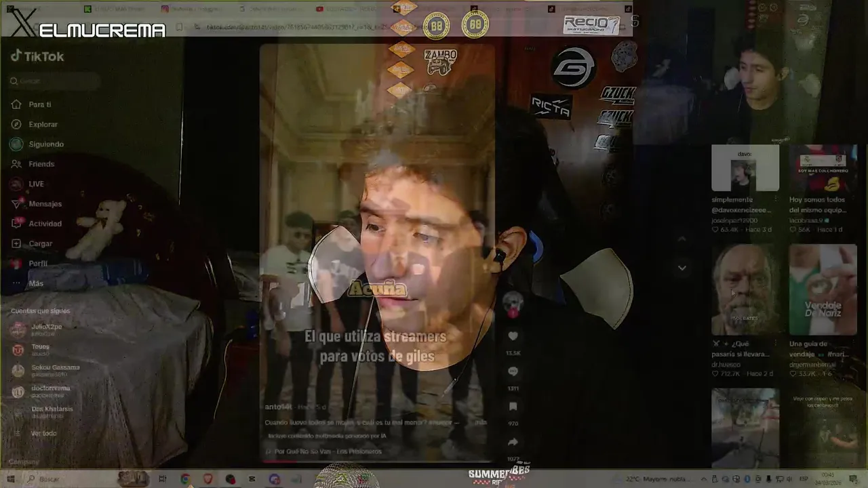Open the Perfil page
Screen dimensions: 868x488
tap(38, 263)
